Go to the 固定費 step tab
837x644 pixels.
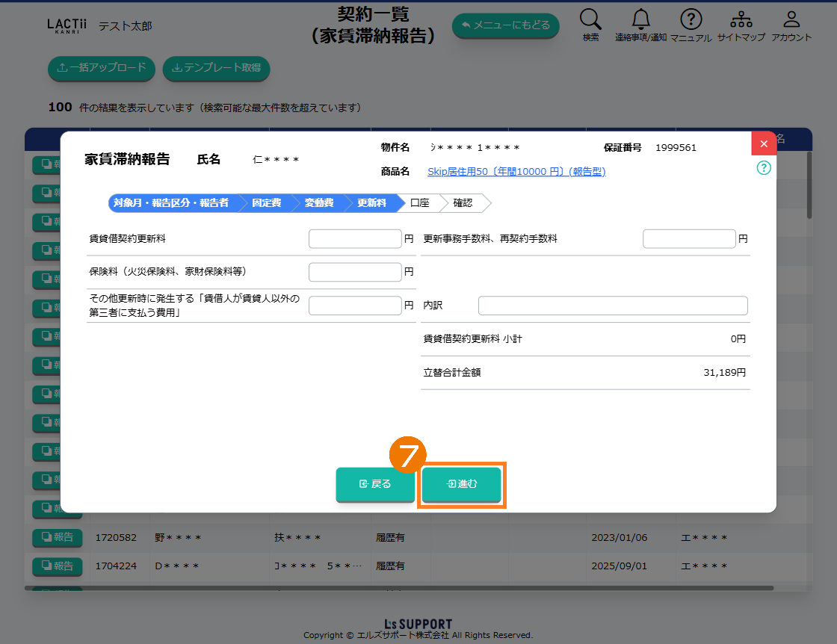[267, 202]
